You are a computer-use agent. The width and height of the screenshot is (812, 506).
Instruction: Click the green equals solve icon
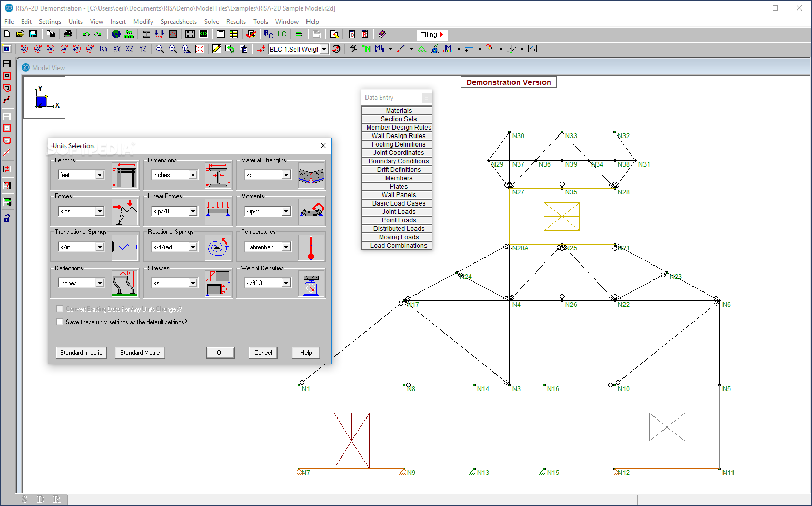(x=299, y=34)
